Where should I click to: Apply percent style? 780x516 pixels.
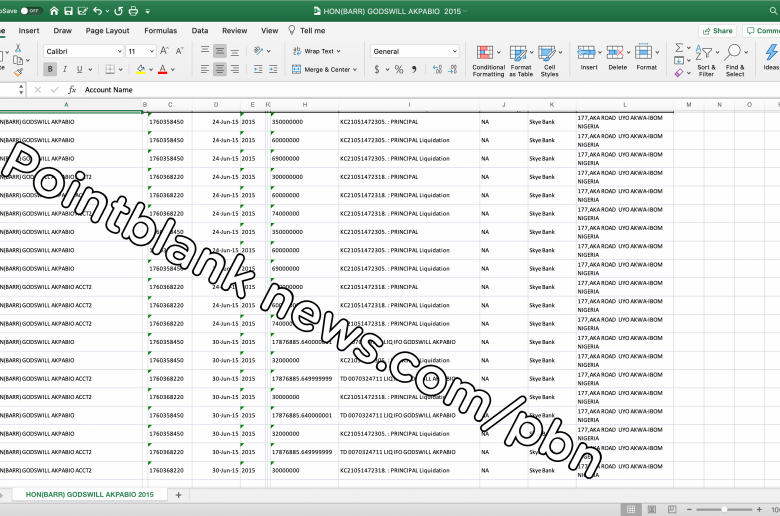pos(399,69)
